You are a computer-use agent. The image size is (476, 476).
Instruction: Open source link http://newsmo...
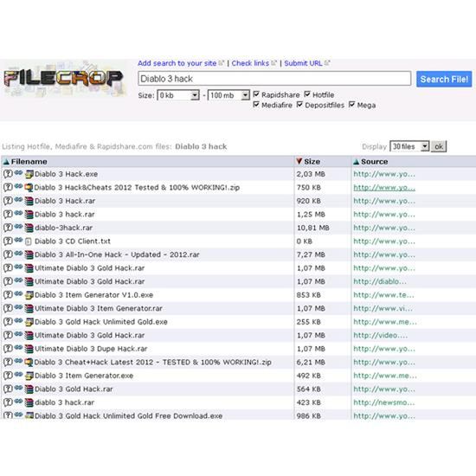pos(384,402)
